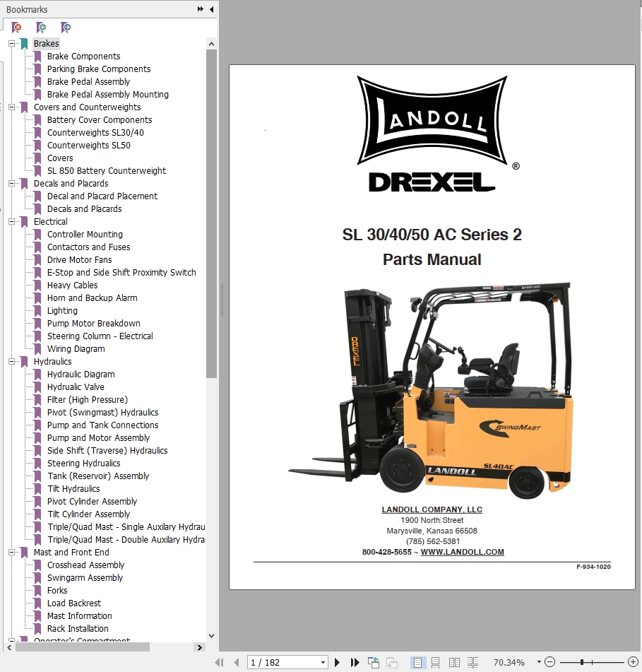Image resolution: width=642 pixels, height=672 pixels.
Task: Collapse the Mast and Front End group
Action: pos(11,553)
